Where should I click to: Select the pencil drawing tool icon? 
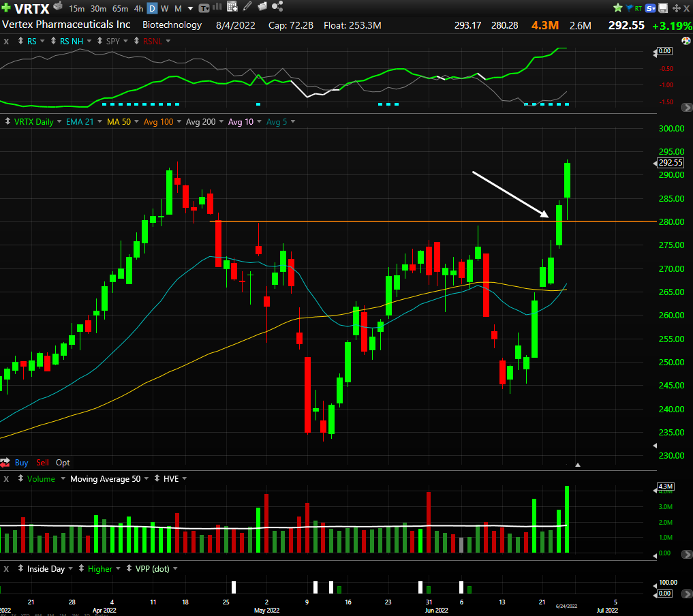coord(247,6)
